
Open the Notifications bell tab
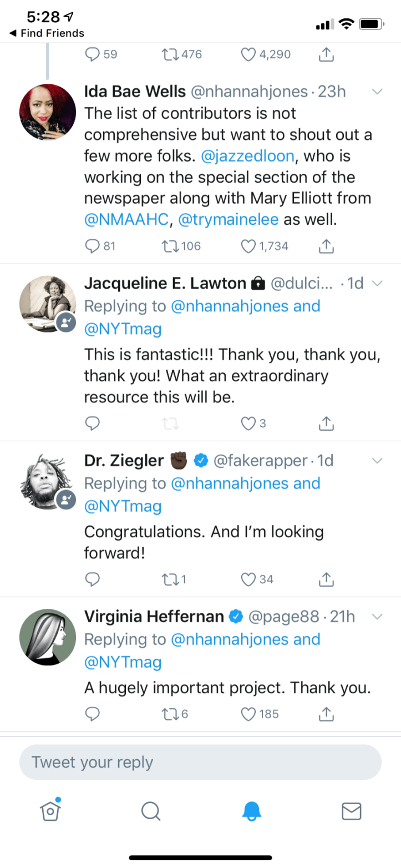(x=251, y=811)
